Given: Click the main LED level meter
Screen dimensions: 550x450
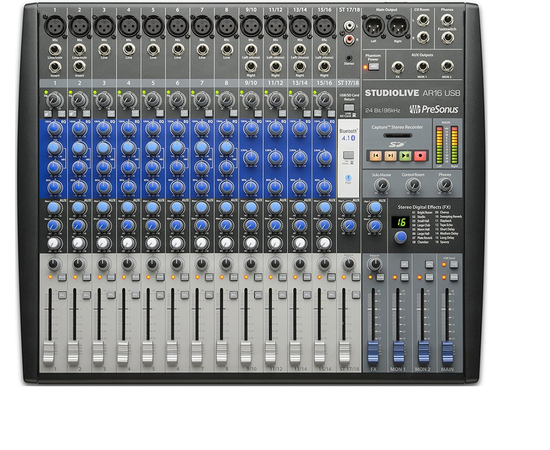Looking at the screenshot, I should tap(447, 146).
